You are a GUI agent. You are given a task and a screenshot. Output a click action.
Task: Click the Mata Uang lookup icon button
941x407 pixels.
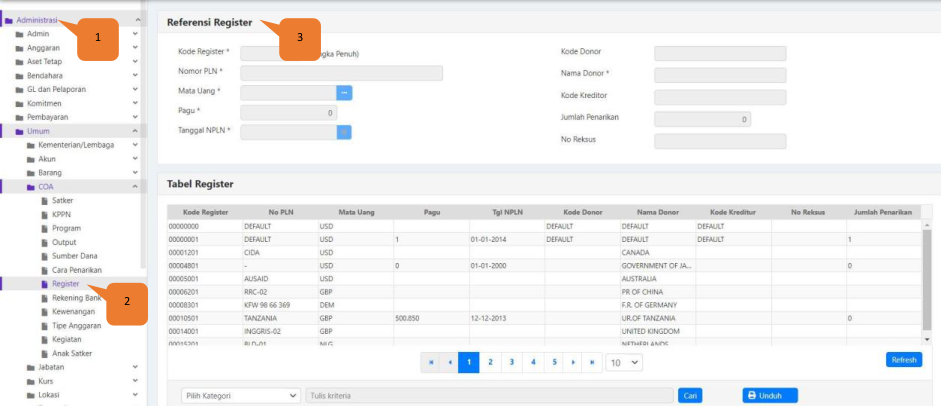344,92
